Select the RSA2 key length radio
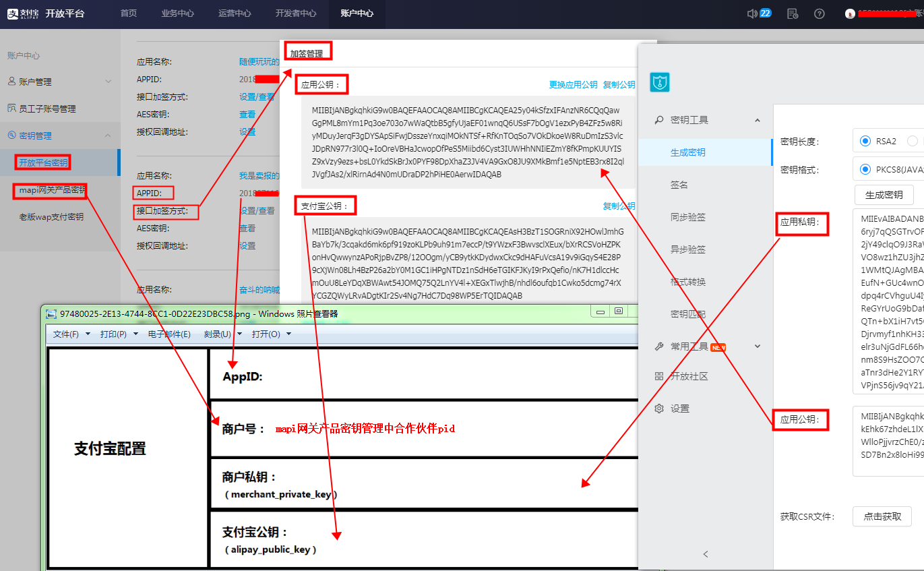Image resolution: width=924 pixels, height=571 pixels. pos(865,141)
